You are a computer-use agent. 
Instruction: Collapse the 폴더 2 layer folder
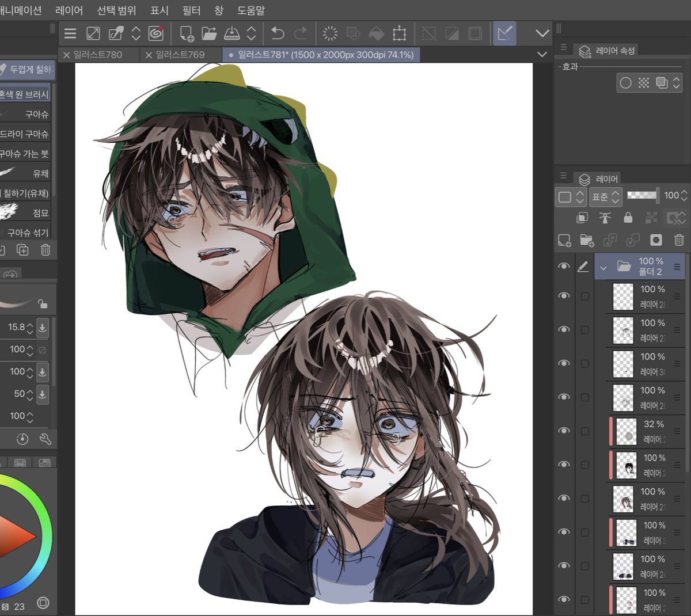tap(603, 267)
